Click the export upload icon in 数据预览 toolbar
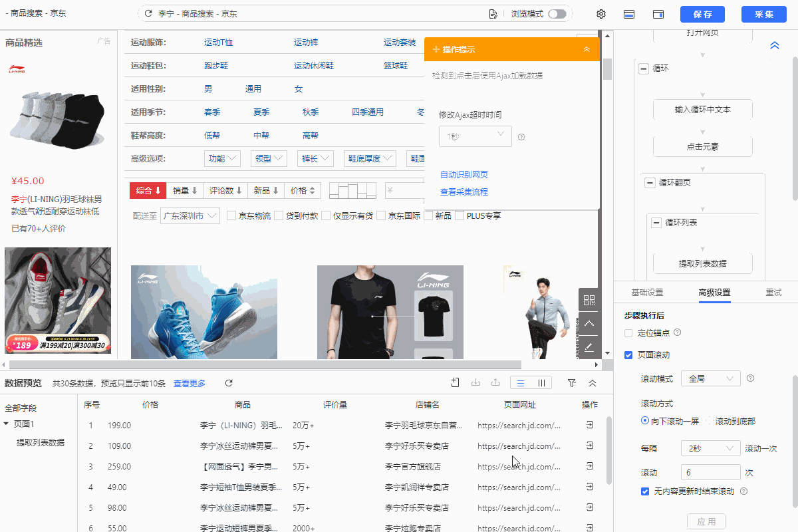The image size is (798, 532). [x=495, y=382]
